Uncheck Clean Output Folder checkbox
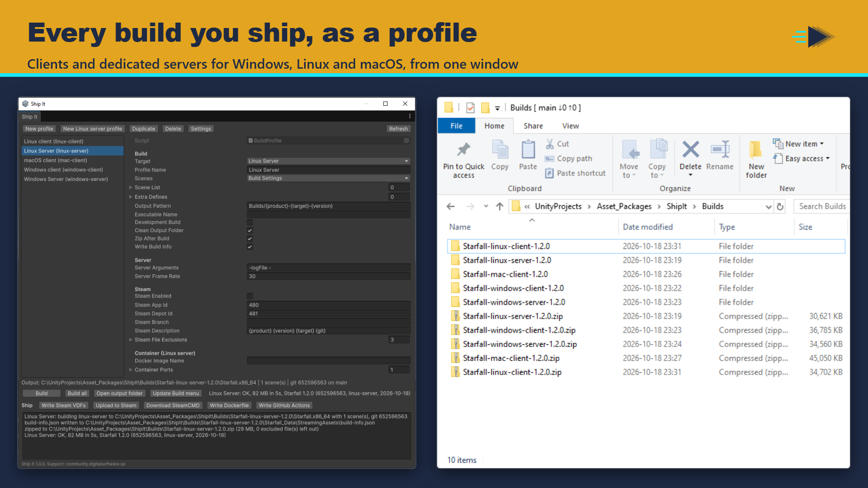 (x=250, y=230)
